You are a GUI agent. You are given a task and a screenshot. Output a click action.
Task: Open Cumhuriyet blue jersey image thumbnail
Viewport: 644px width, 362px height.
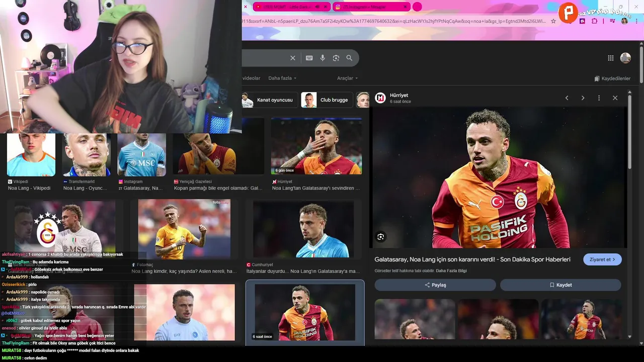coord(304,229)
